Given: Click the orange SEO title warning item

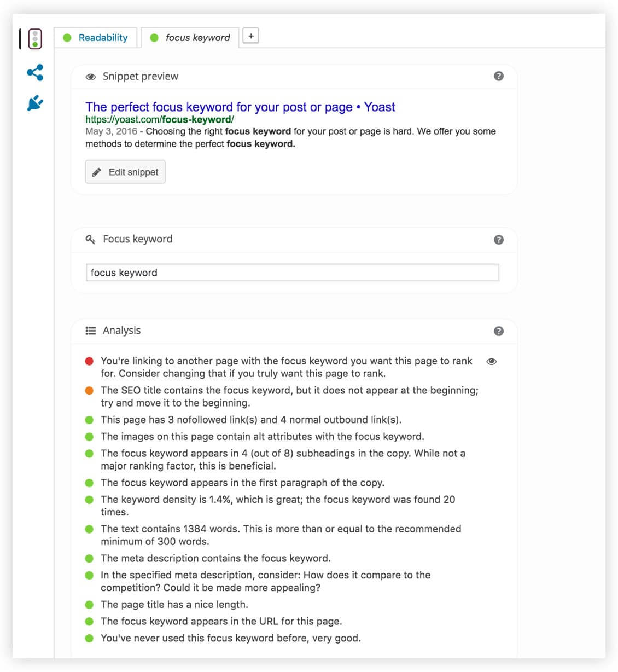Looking at the screenshot, I should 289,397.
